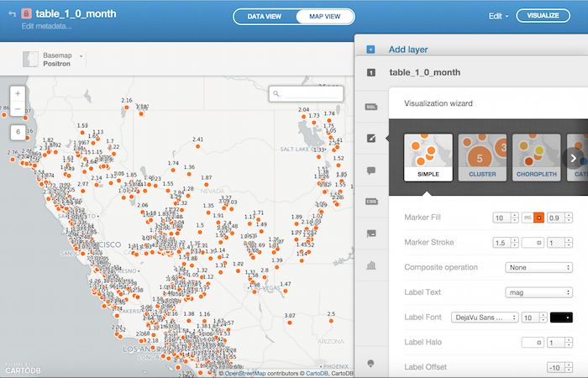Click the VISUALIZE button

click(543, 15)
